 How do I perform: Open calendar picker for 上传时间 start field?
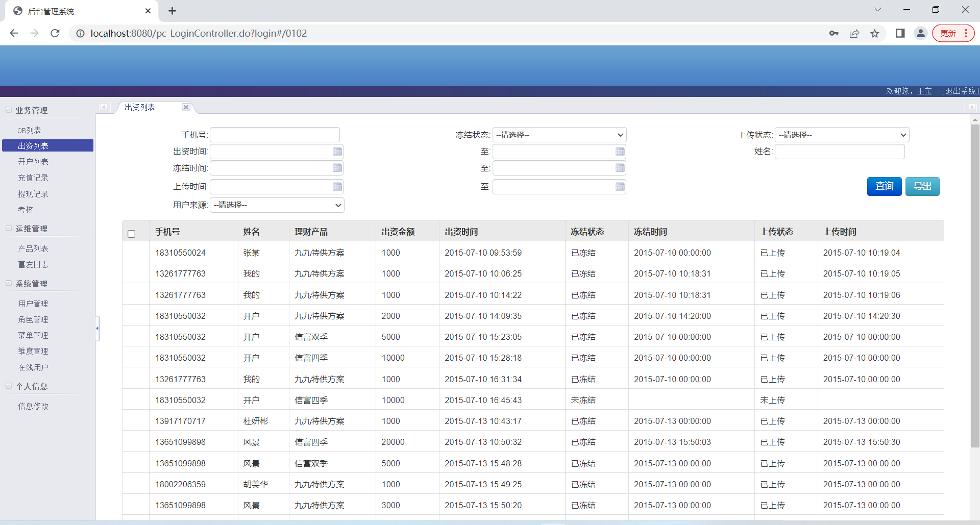coord(337,187)
